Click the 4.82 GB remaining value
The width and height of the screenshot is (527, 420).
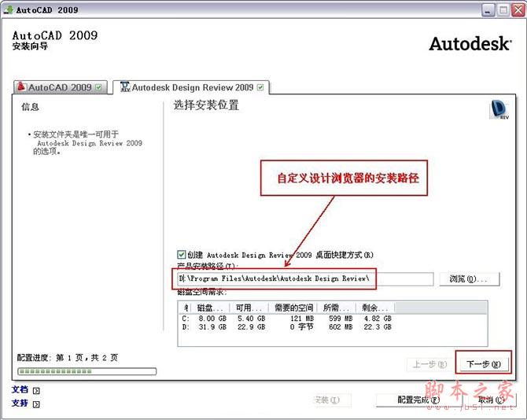378,319
